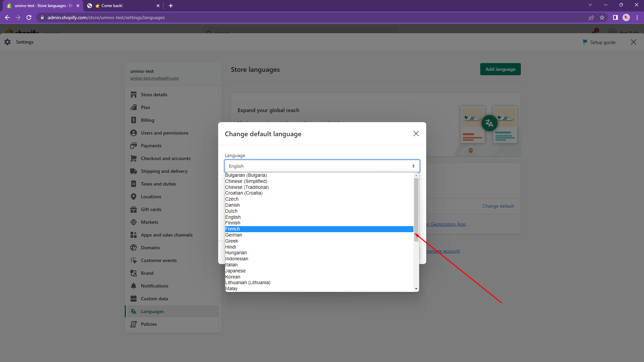
Task: Close the Change default language dialog
Action: [416, 134]
